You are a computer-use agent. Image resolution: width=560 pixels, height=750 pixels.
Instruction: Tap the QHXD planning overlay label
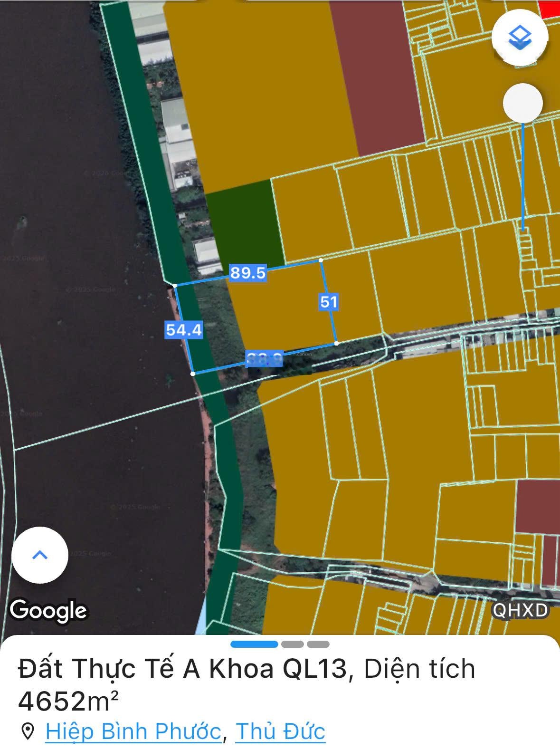[520, 610]
